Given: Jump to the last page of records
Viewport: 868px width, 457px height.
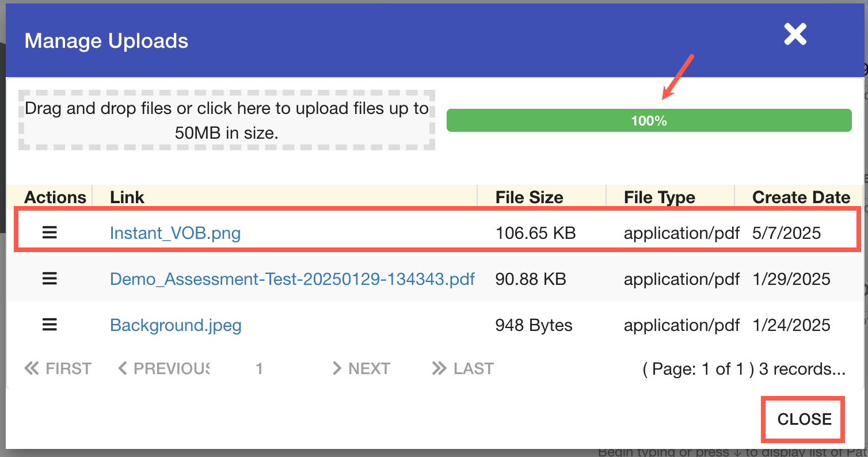Looking at the screenshot, I should click(x=463, y=368).
